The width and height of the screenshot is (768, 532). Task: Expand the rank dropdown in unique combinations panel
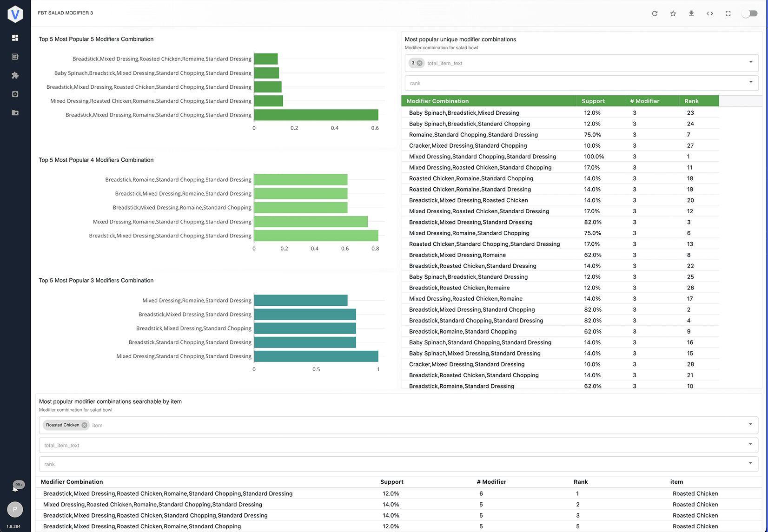(750, 82)
